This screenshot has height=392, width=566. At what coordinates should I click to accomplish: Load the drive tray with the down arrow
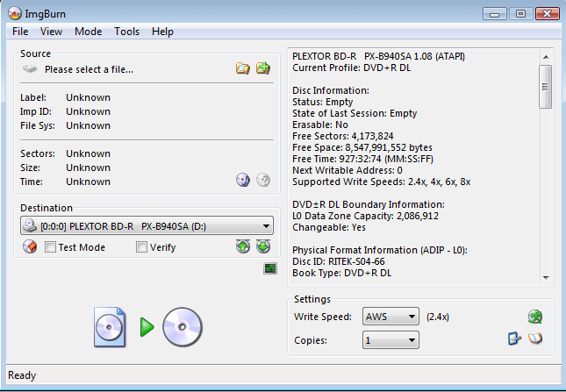[x=263, y=246]
